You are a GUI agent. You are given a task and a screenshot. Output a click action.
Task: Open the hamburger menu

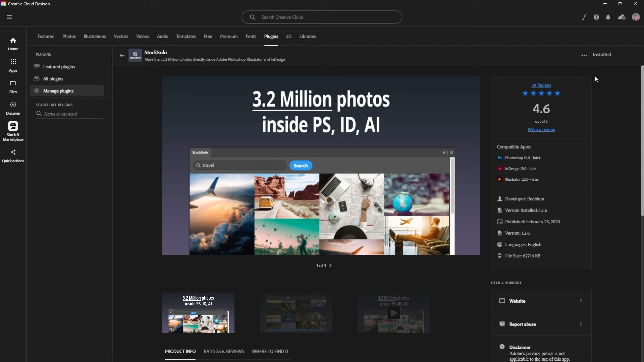pyautogui.click(x=9, y=17)
